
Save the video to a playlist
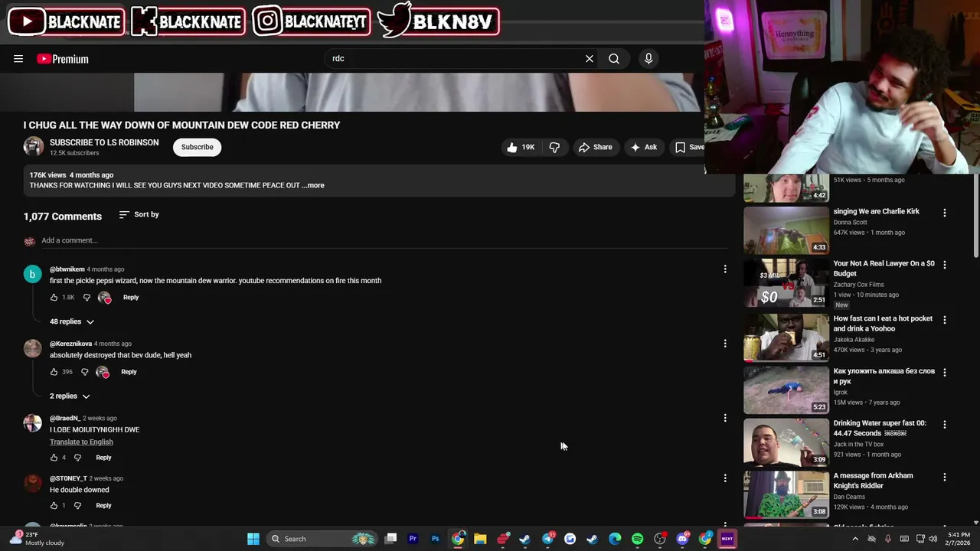tap(688, 147)
